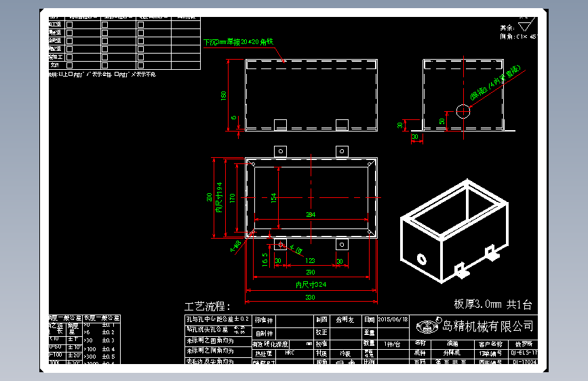Click the 油箱 part name cell
This screenshot has height=381, width=588.
[452, 344]
